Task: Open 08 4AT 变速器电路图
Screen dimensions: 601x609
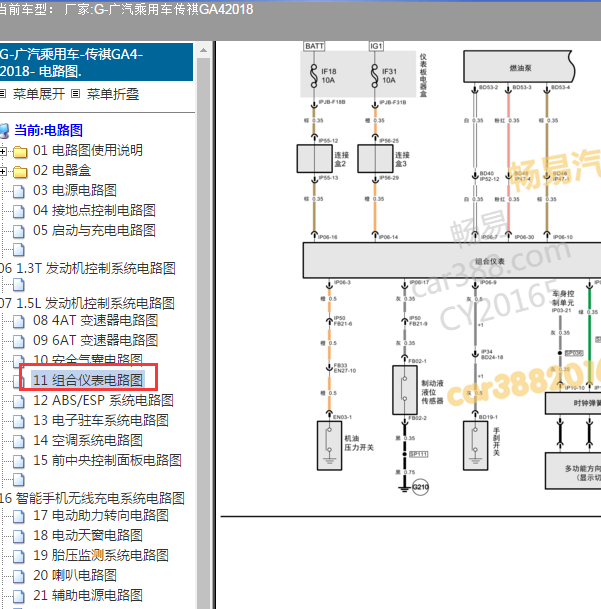Action: tap(96, 320)
